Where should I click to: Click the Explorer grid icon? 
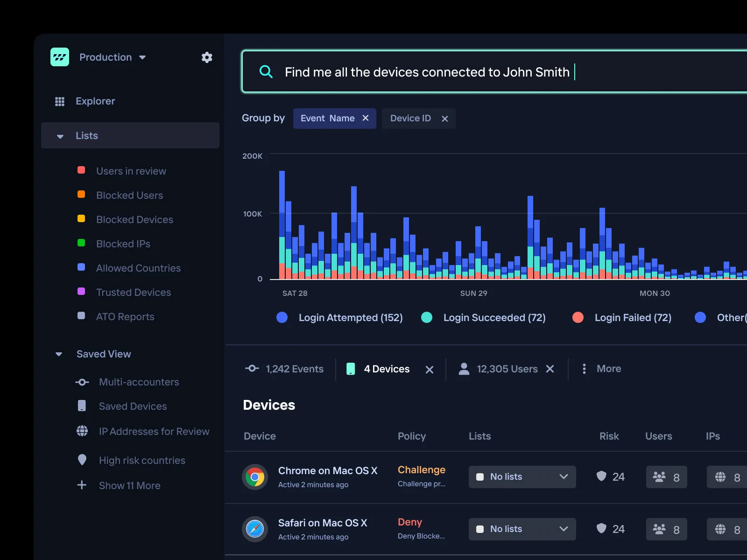tap(60, 101)
